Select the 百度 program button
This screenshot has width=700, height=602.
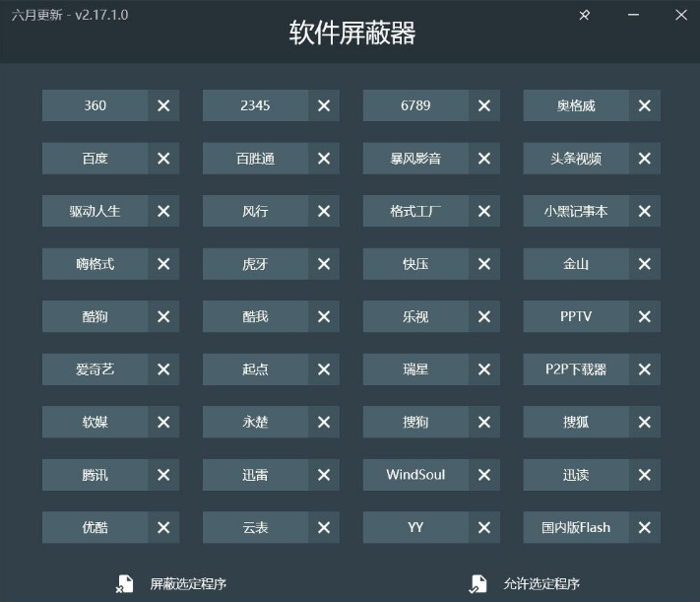[95, 159]
